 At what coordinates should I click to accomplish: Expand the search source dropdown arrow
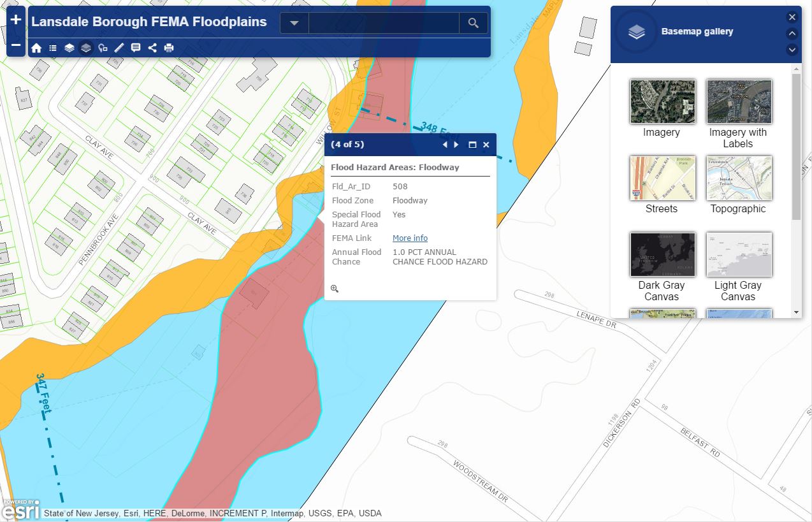coord(294,23)
